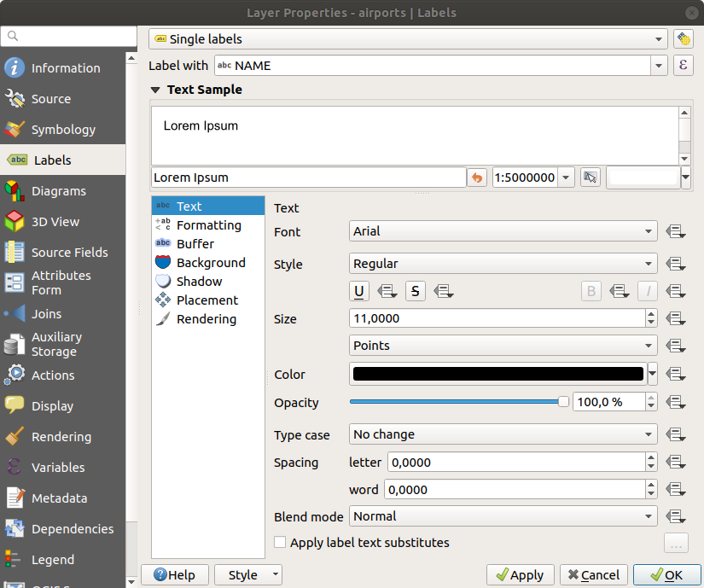Open the Label with NAME field dropdown
Viewport: 704px width, 588px height.
coord(658,66)
